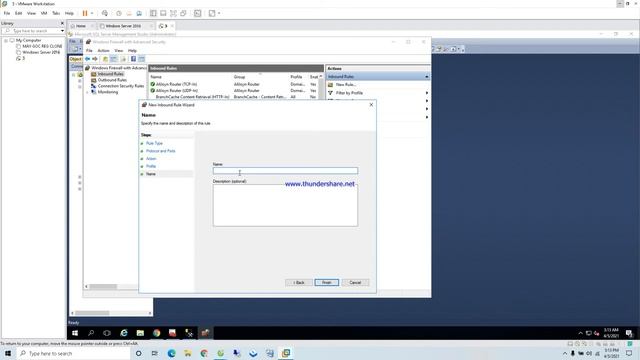Screen dimensions: 640x360
Task: Open Microsoft Edge on the host taskbar
Action: pos(171,353)
